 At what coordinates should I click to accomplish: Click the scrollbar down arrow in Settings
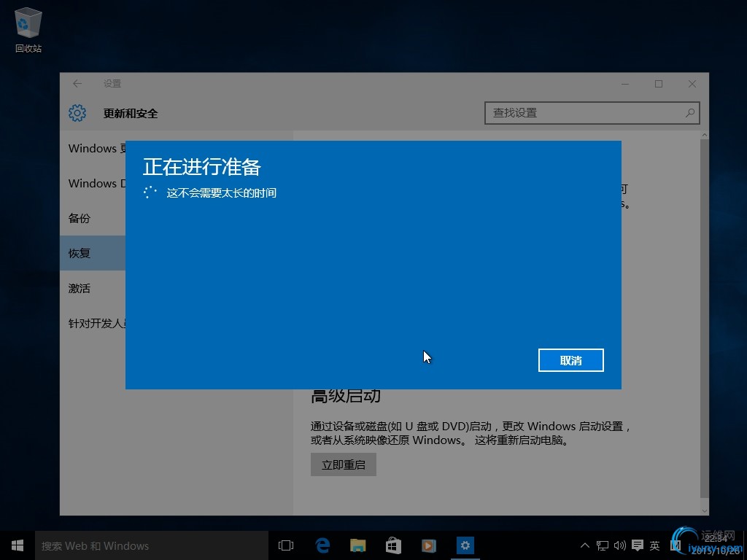click(x=705, y=510)
